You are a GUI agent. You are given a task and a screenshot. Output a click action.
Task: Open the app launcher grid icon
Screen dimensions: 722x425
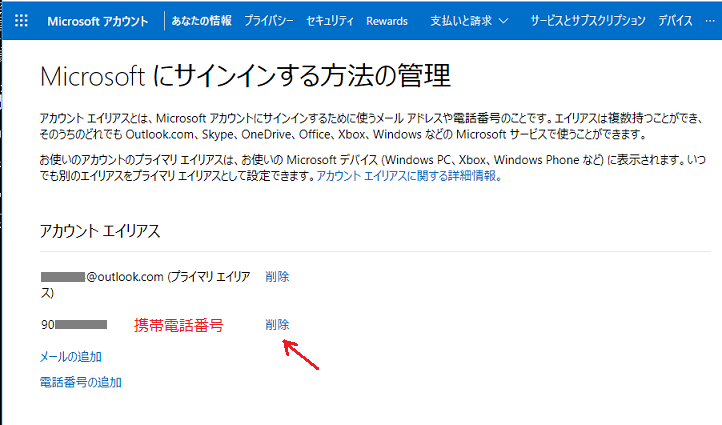(x=21, y=21)
